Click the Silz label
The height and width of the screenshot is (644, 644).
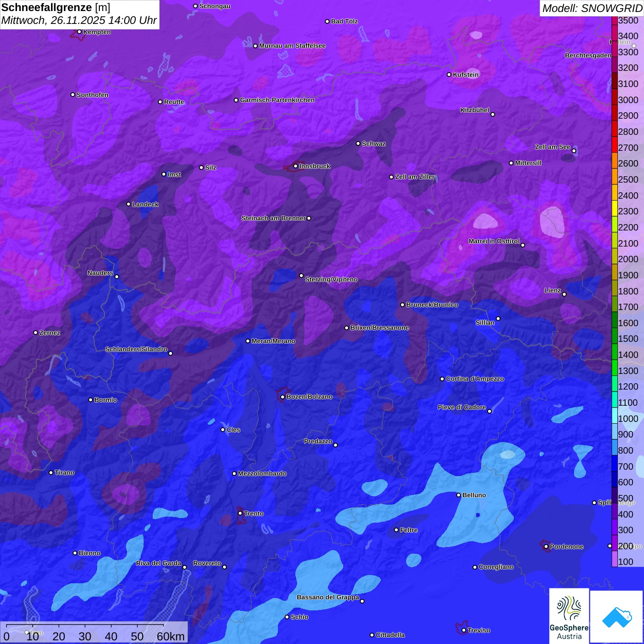click(x=211, y=167)
